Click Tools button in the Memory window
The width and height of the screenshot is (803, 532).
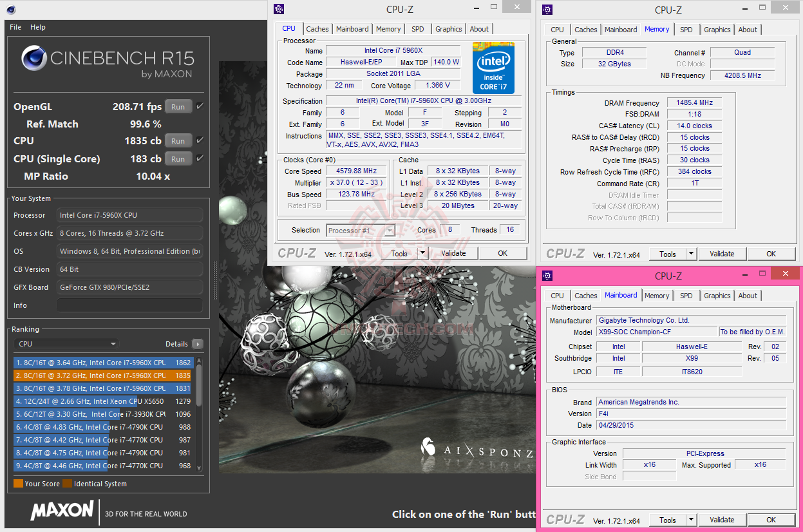[x=667, y=254]
